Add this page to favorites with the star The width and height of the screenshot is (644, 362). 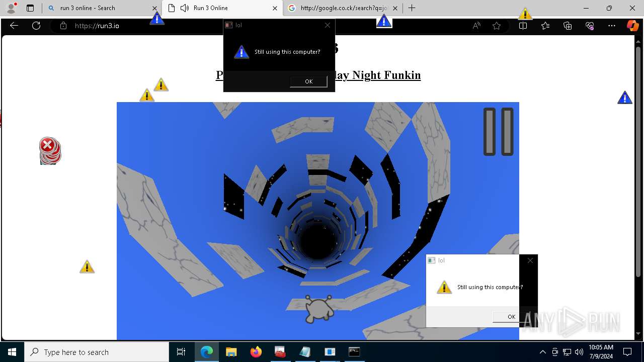tap(497, 26)
